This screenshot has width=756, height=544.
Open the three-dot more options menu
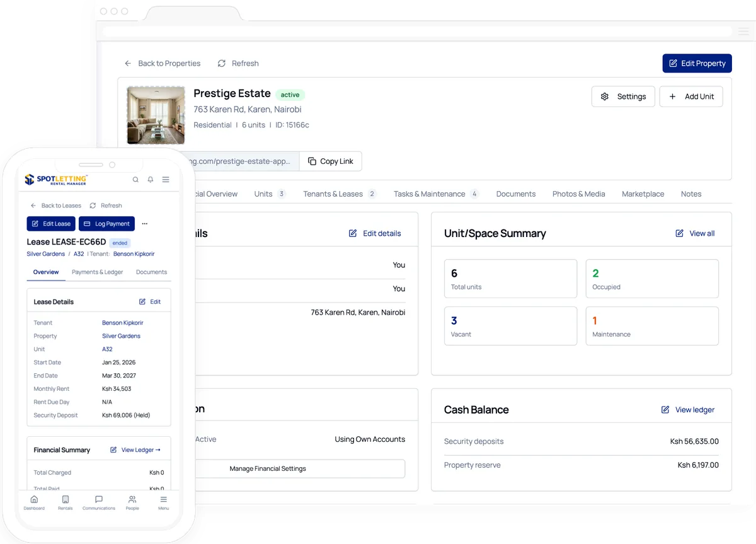coord(145,224)
